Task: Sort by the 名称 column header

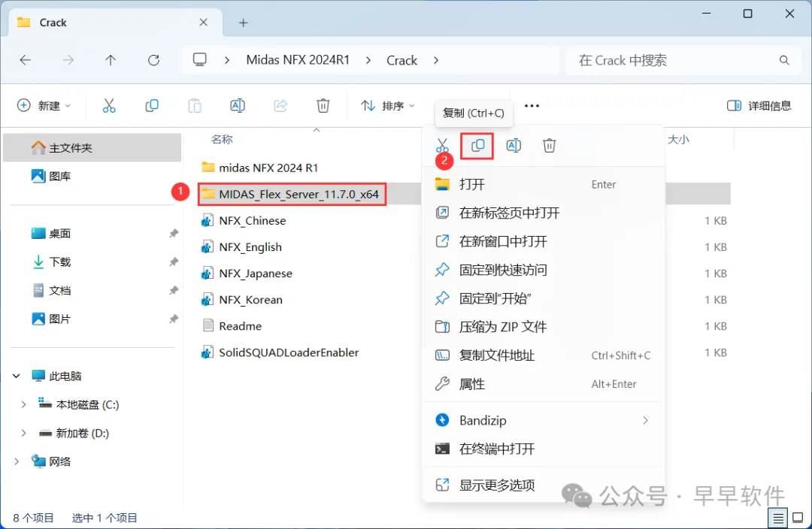Action: [x=222, y=139]
